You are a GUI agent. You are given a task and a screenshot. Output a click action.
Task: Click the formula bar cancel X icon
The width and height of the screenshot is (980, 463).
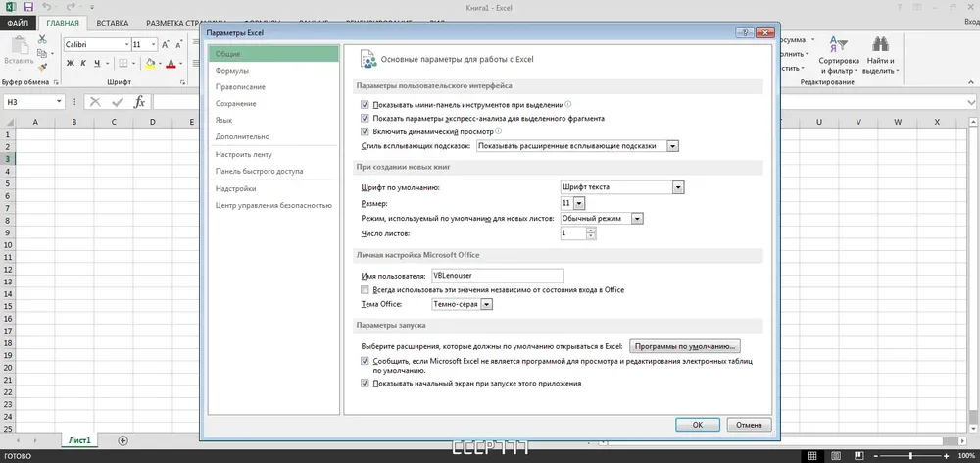(95, 102)
